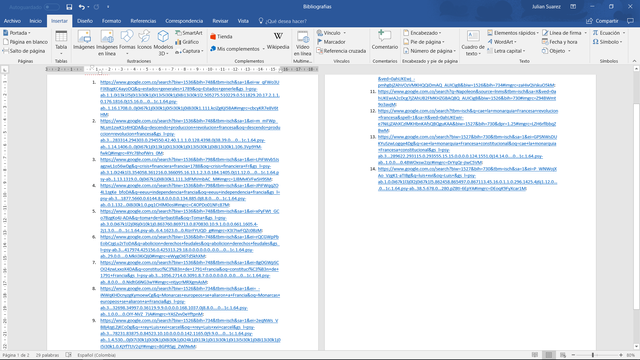Open the Tienda add-ins store

coord(221,36)
